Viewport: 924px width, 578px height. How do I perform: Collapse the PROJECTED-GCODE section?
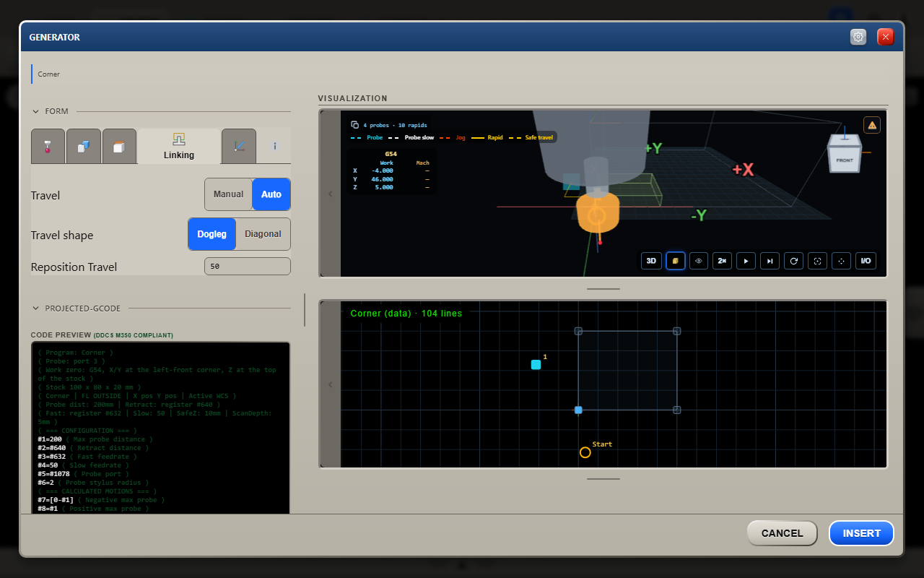point(35,309)
